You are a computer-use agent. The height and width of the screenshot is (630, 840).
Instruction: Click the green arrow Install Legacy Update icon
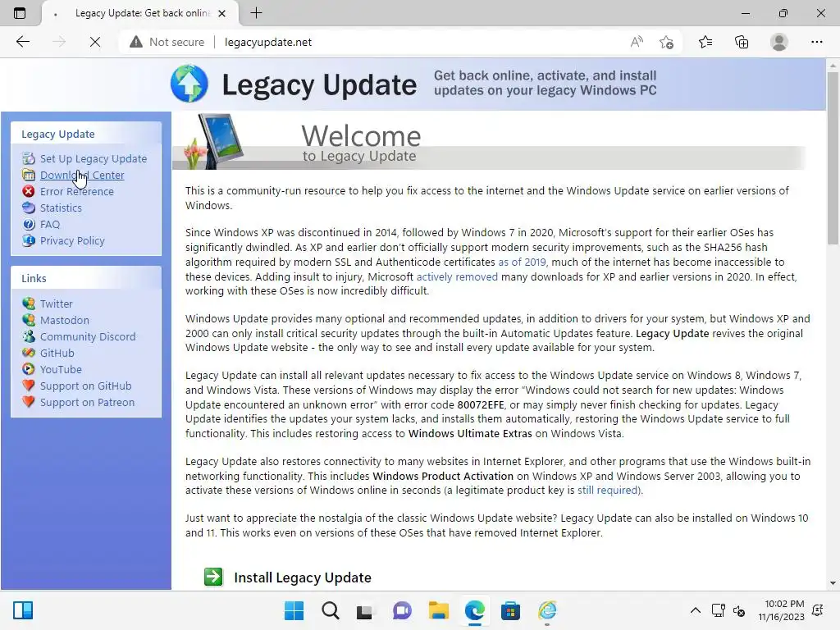[x=214, y=577]
